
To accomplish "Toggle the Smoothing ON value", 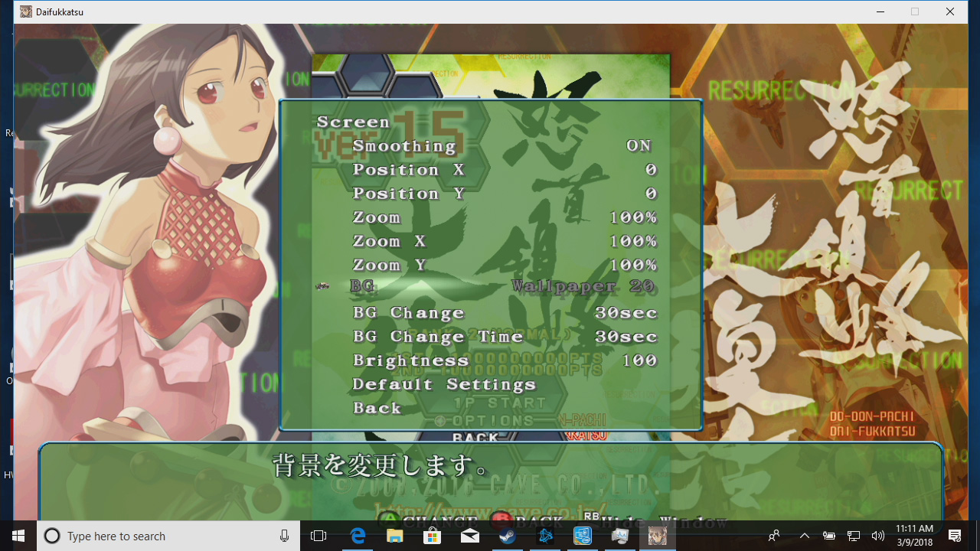I will [639, 146].
